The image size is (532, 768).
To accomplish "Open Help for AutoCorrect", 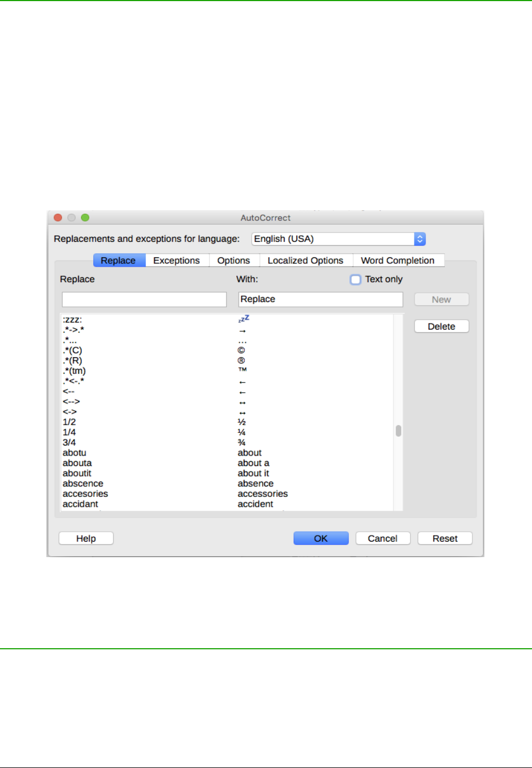I will click(86, 538).
